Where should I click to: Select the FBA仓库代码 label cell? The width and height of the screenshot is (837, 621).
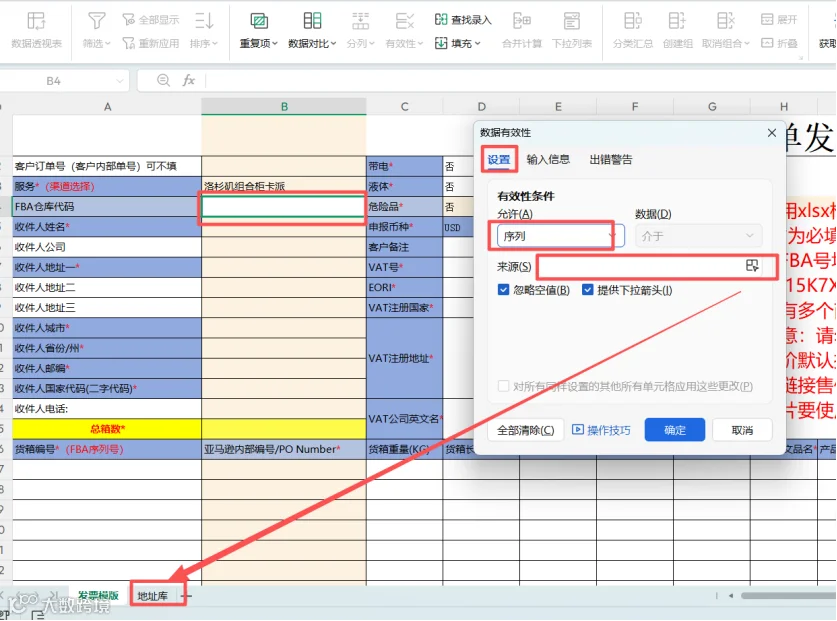click(107, 207)
